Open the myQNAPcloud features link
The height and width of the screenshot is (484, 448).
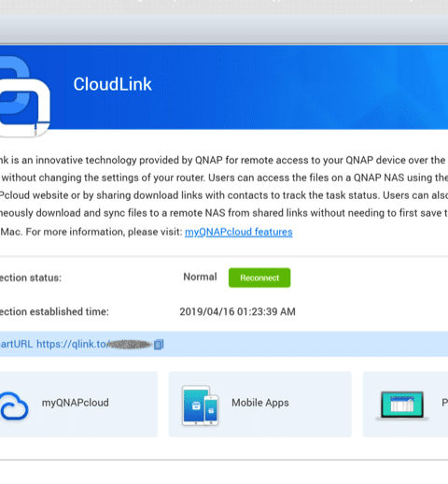(x=239, y=232)
